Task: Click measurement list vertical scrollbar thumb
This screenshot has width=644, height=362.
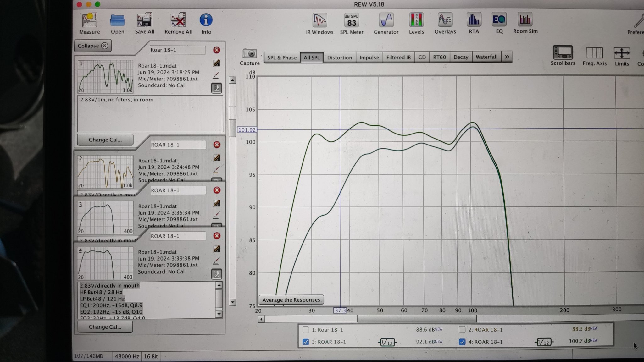Action: pos(232,128)
